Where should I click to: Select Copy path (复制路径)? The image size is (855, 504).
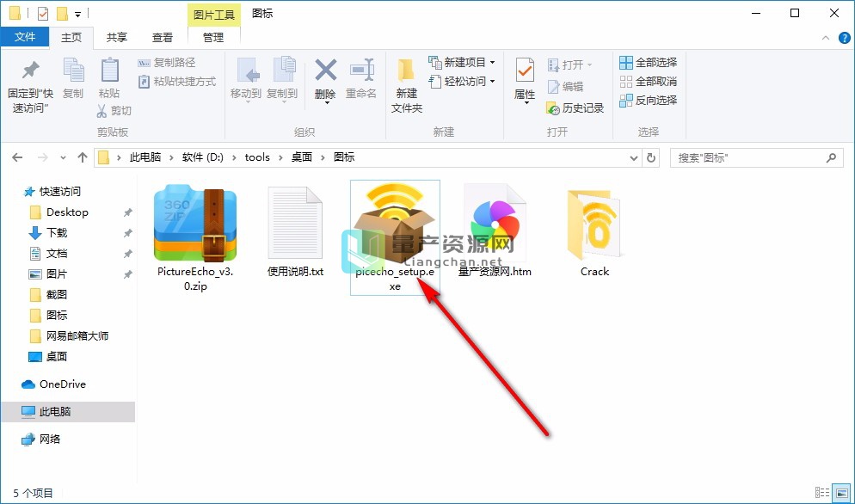click(166, 63)
